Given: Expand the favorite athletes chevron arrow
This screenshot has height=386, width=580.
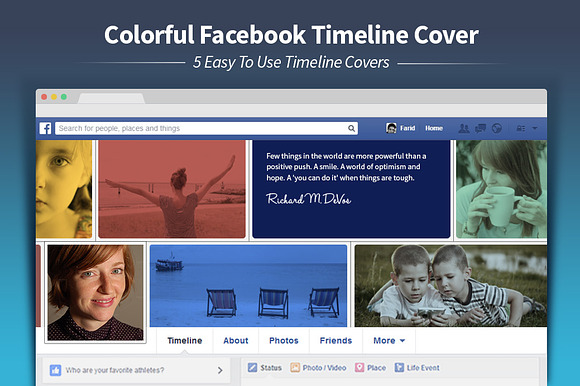Looking at the screenshot, I should tap(220, 370).
